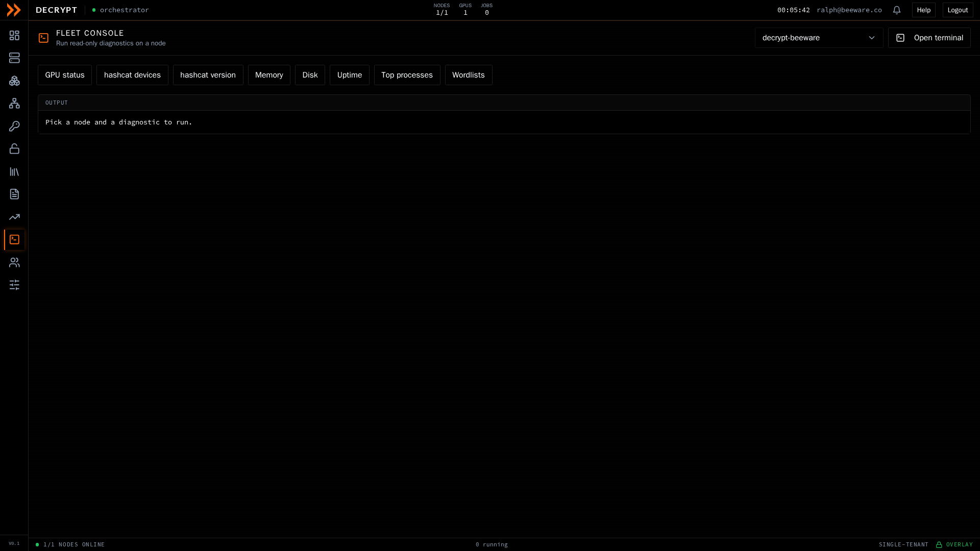Click the Logout button
Screen dimensions: 980x551
(958, 10)
